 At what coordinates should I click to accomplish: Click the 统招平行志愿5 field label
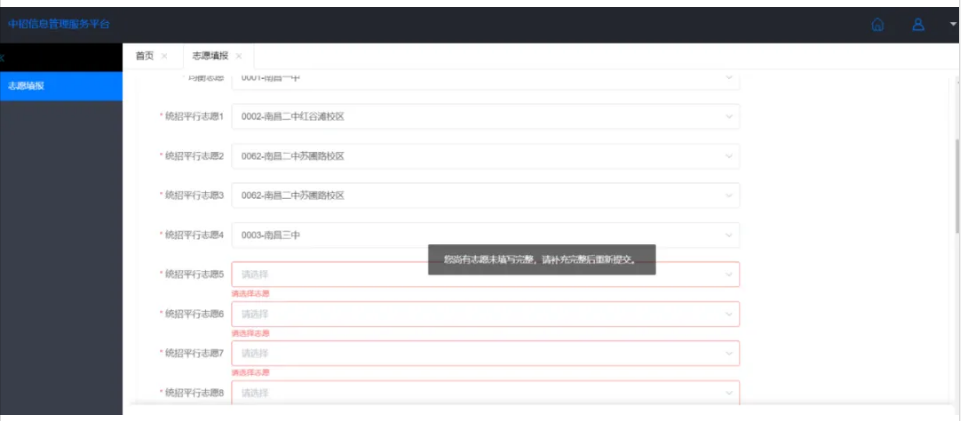[x=194, y=274]
